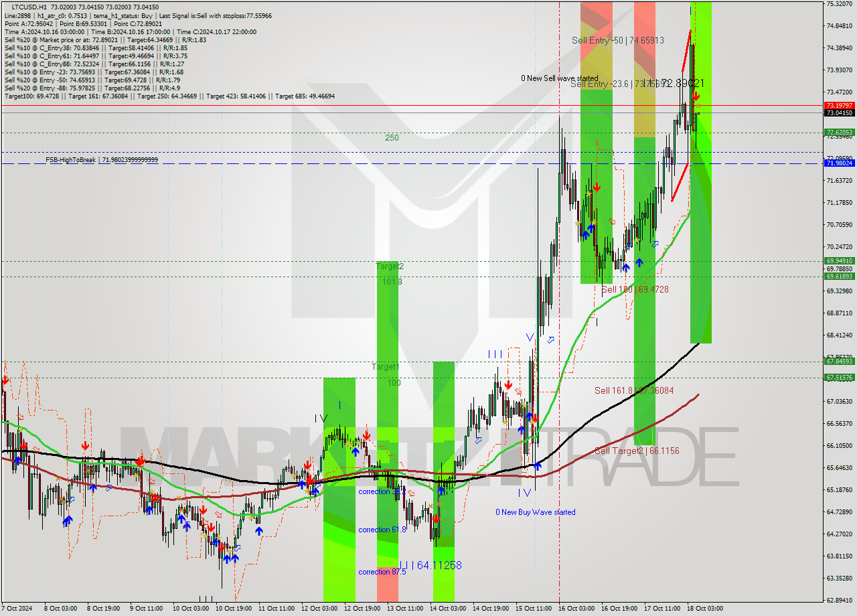Click the '7 Oct 2024' time axis label
The width and height of the screenshot is (857, 616).
pyautogui.click(x=17, y=609)
